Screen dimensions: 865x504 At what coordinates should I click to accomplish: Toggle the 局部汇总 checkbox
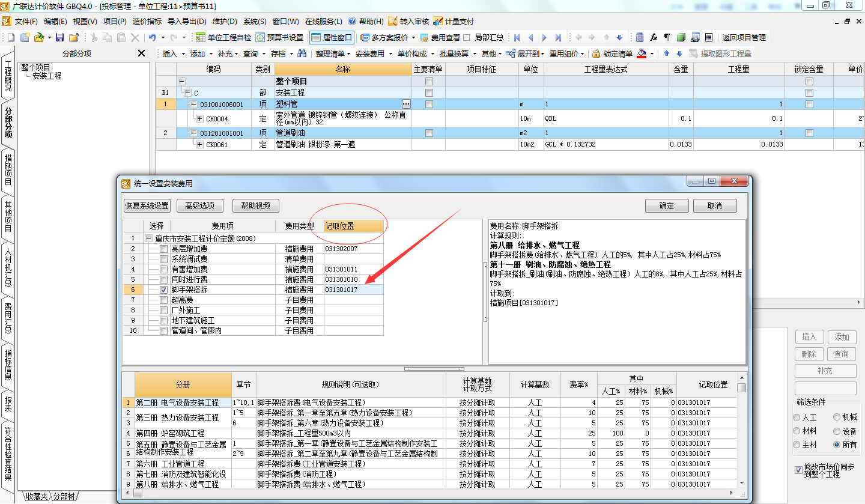click(x=467, y=37)
